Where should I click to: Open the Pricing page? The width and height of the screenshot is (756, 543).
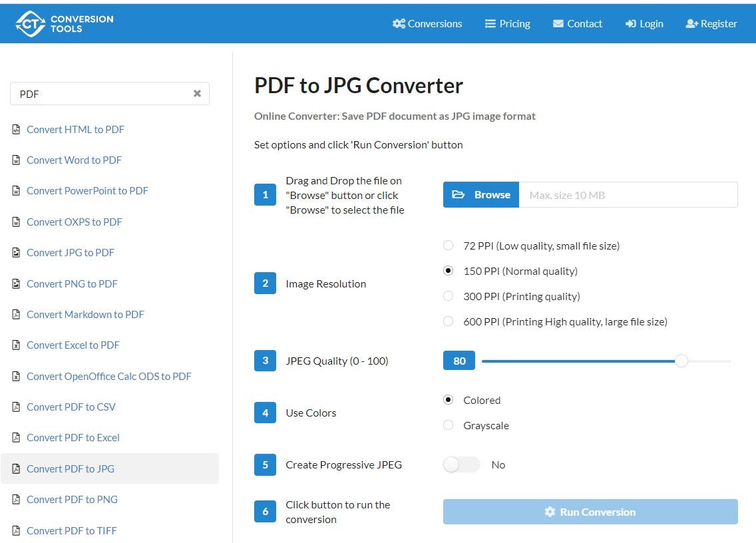[x=514, y=23]
